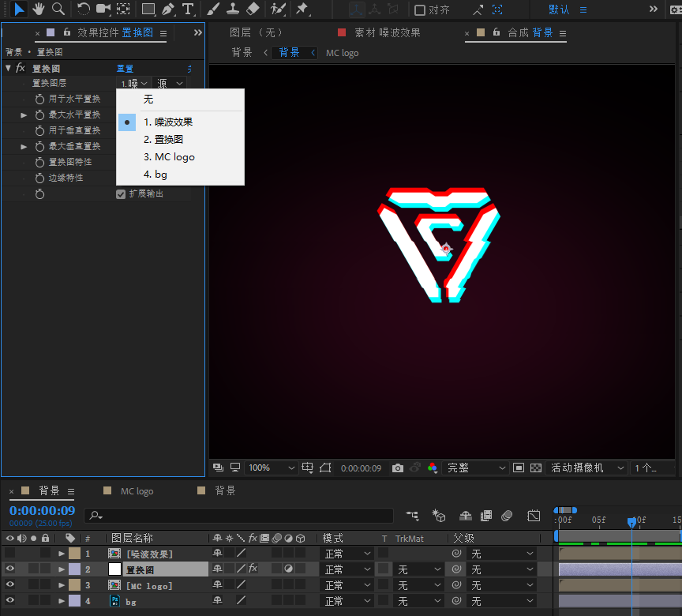Viewport: 682px width, 616px height.
Task: Show the 噪波效果 layer visibility eye
Action: coord(9,553)
